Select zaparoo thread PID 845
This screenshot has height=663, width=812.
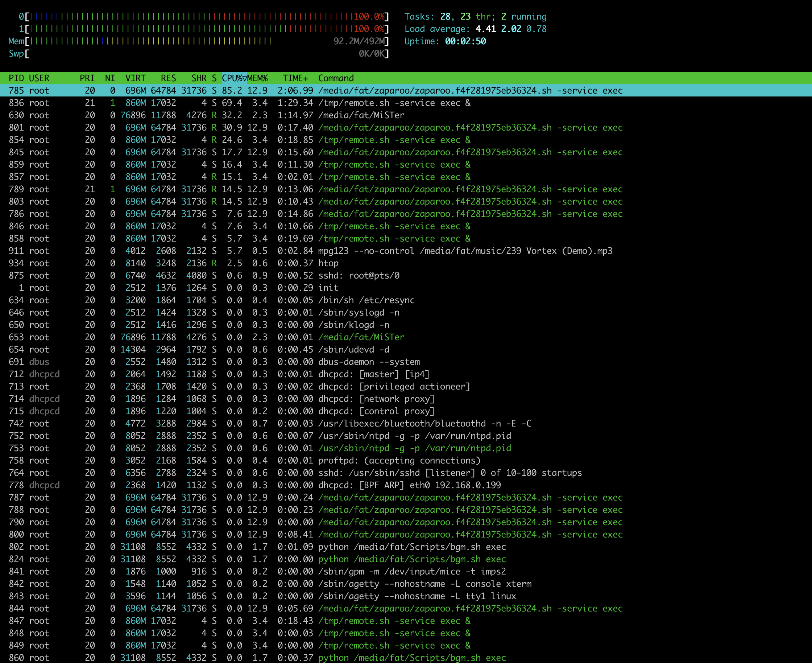(406, 152)
